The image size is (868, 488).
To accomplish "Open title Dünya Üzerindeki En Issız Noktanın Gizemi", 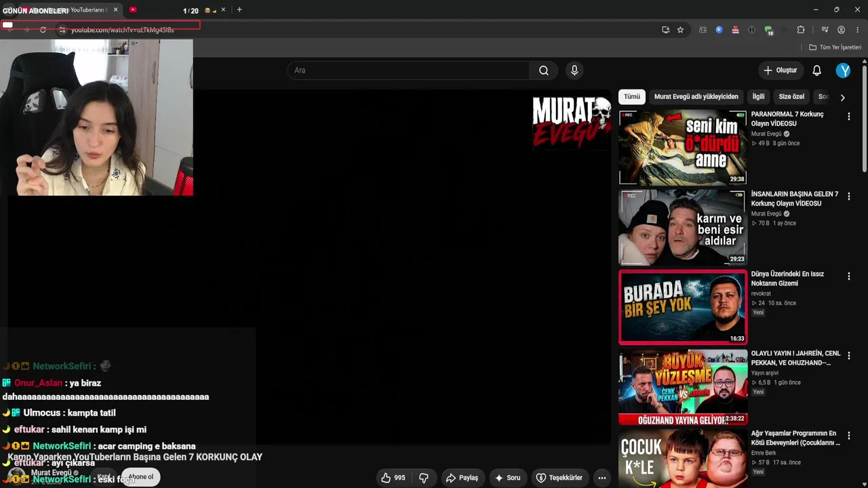I will coord(787,279).
